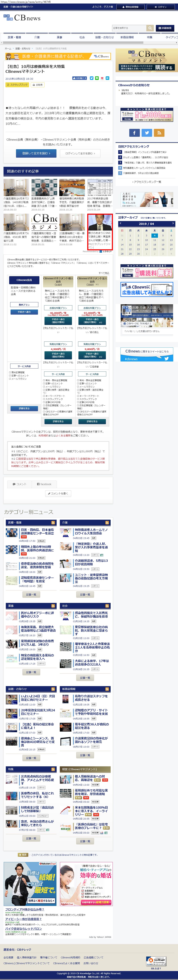Click 無料プラン button in CBnews会員 column
178x980 pixels.
(24, 305)
